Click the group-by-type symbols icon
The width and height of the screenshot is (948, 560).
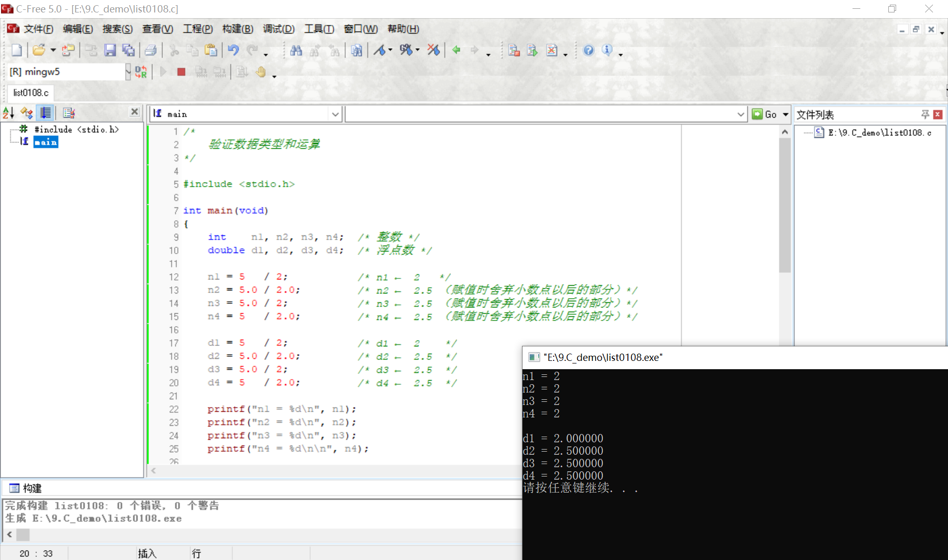[26, 113]
